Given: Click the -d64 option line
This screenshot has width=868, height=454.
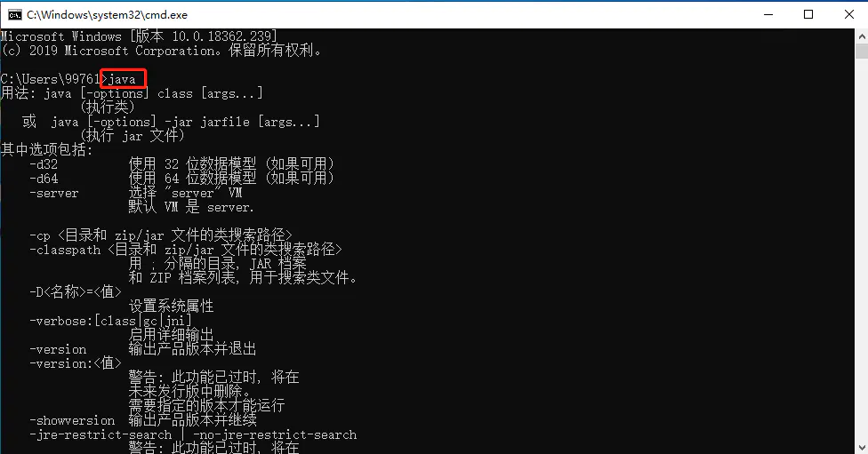Looking at the screenshot, I should [x=181, y=179].
